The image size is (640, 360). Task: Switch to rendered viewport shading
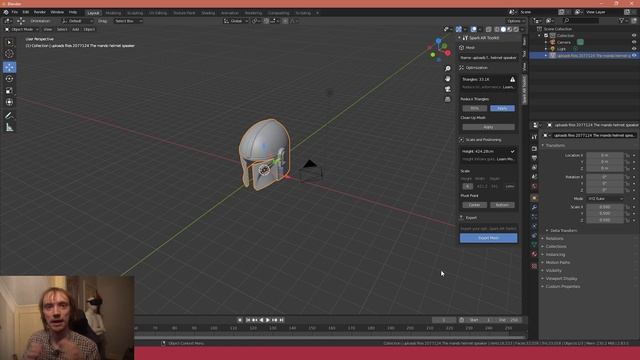coord(516,29)
